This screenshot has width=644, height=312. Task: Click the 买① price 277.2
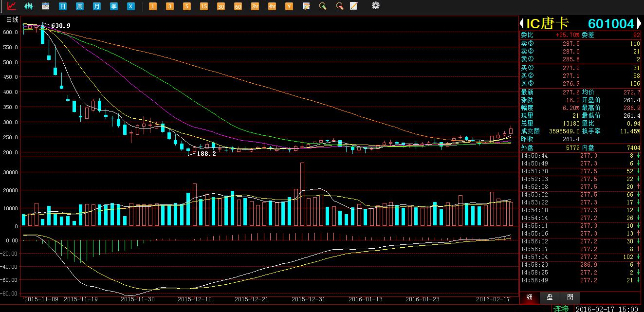click(571, 68)
